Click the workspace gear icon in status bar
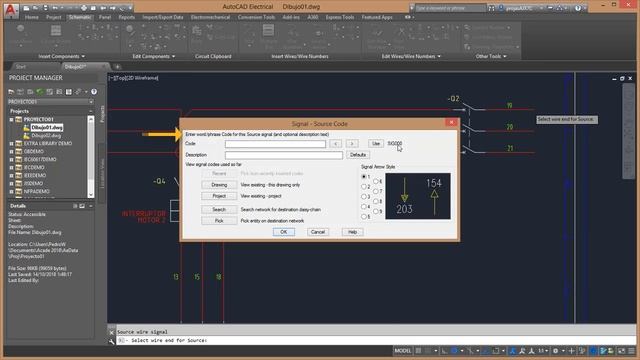Image resolution: width=640 pixels, height=360 pixels. [556, 351]
